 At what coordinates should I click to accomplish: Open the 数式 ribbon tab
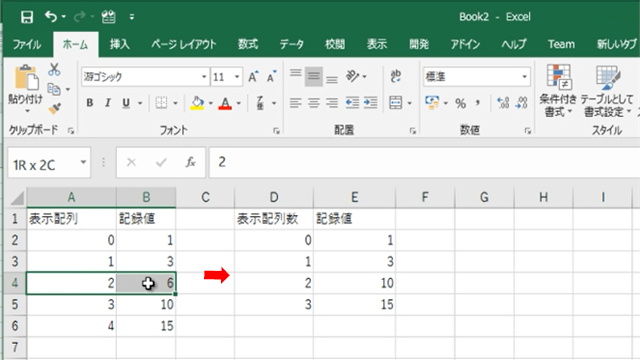248,44
